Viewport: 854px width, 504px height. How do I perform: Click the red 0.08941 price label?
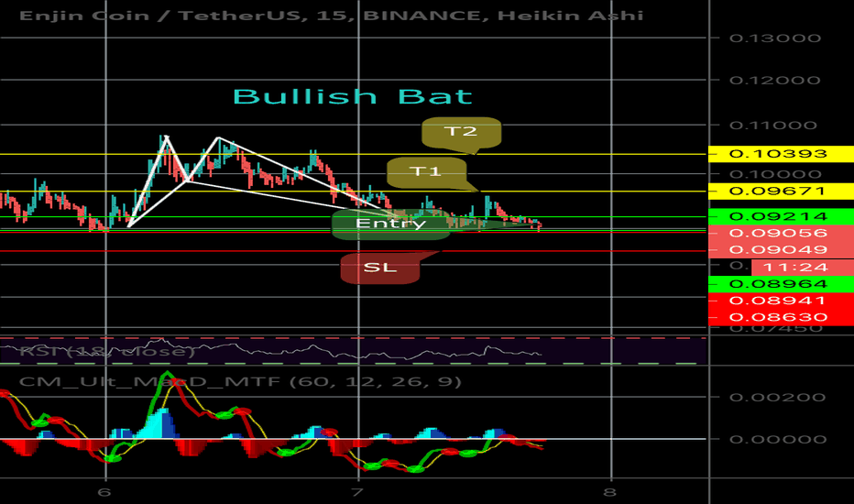click(x=781, y=301)
